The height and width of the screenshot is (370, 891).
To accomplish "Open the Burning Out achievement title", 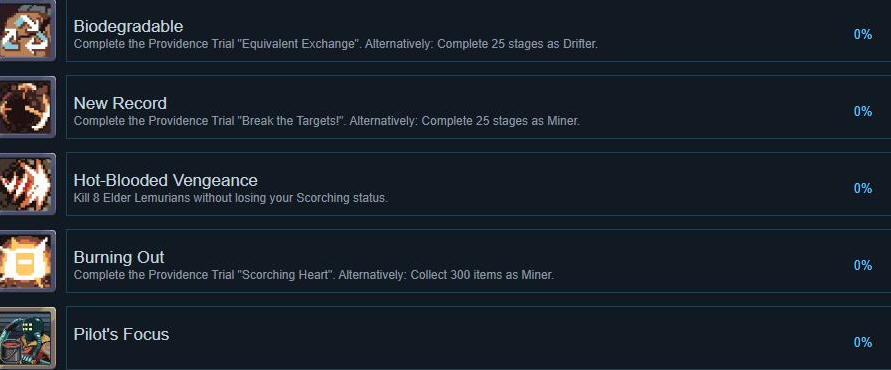I will (119, 257).
